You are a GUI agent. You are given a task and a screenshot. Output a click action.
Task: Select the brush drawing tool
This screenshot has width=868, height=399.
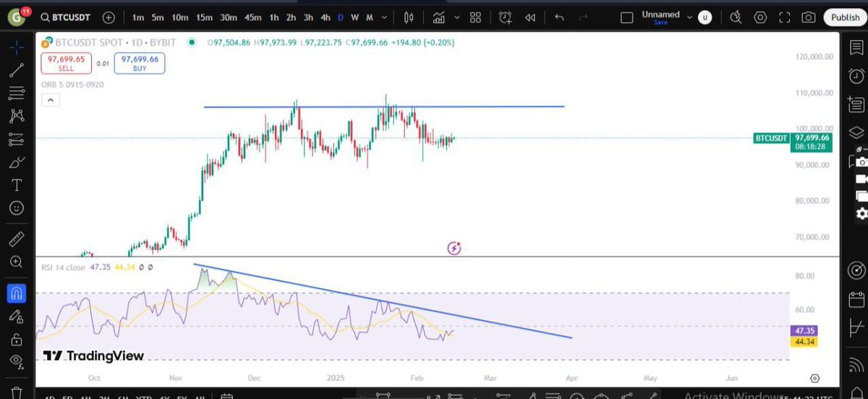coord(17,162)
